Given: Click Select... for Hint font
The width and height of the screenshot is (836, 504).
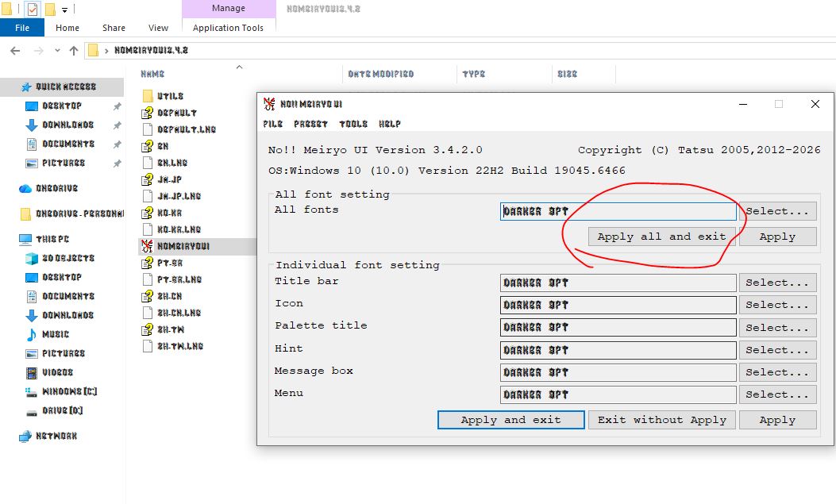Looking at the screenshot, I should click(777, 350).
